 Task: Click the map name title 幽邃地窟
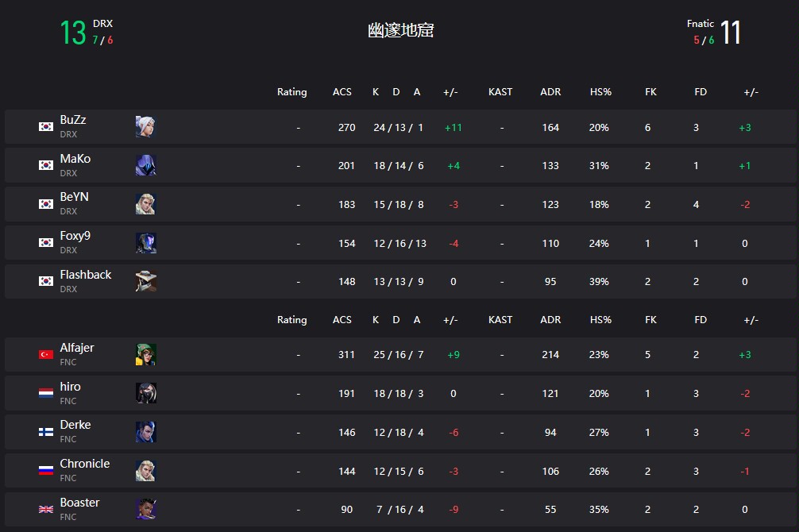click(400, 31)
